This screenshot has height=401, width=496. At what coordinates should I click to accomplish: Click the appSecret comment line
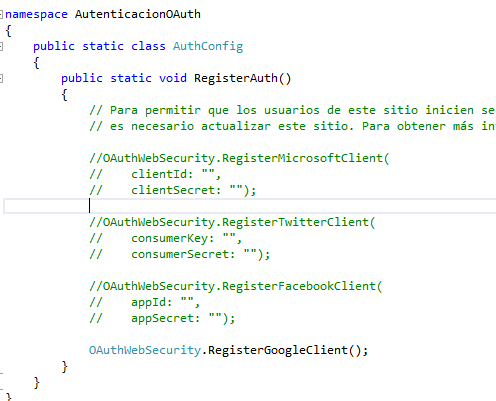click(162, 318)
